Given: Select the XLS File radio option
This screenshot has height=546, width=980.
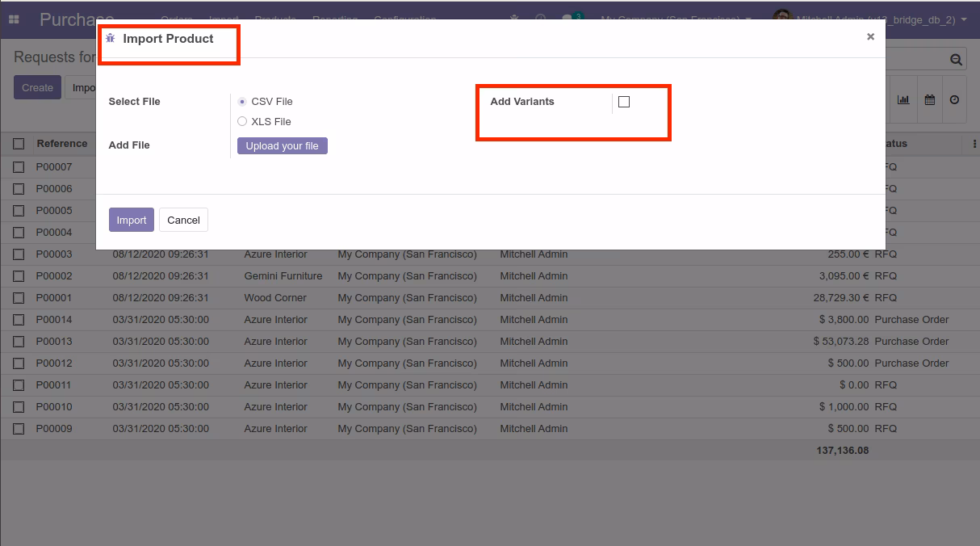Looking at the screenshot, I should tap(242, 122).
